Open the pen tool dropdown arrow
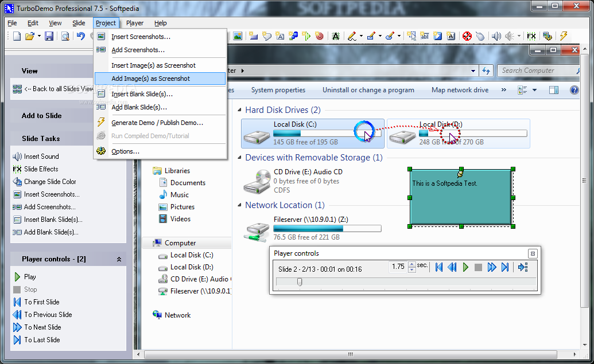This screenshot has width=594, height=364. 361,36
